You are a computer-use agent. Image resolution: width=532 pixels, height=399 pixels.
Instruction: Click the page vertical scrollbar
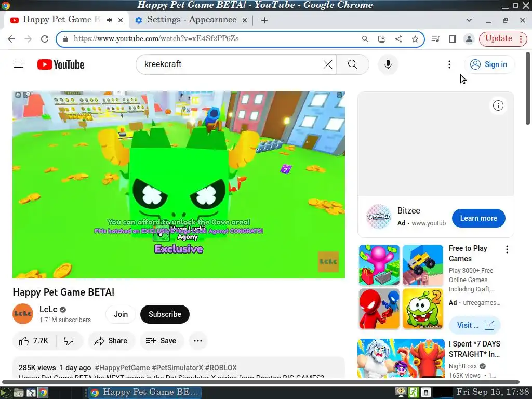528,88
